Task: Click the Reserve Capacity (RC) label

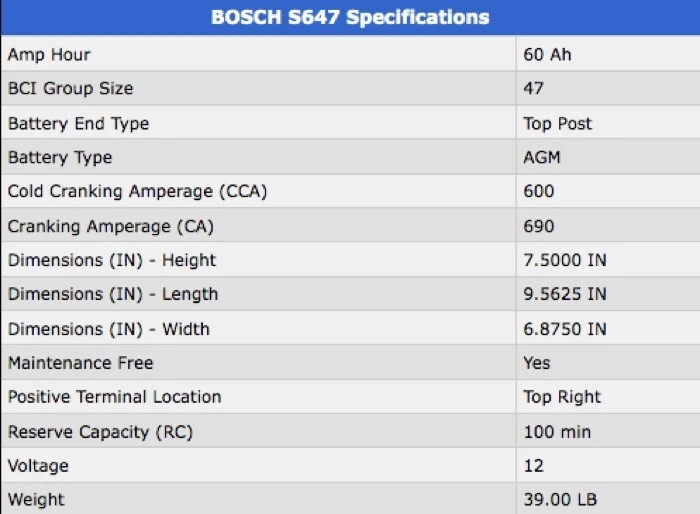Action: tap(100, 432)
